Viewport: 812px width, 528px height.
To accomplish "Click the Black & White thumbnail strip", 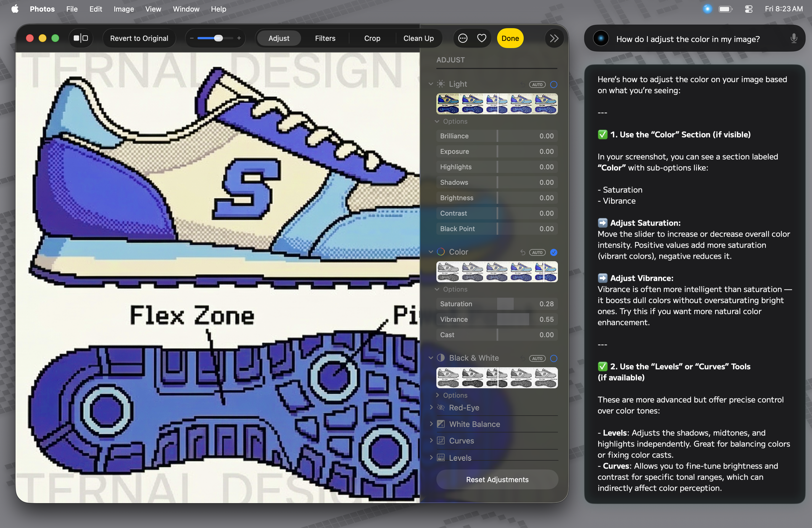I will 497,377.
